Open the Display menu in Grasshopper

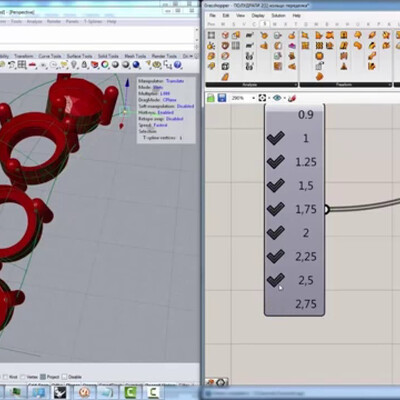(x=258, y=15)
